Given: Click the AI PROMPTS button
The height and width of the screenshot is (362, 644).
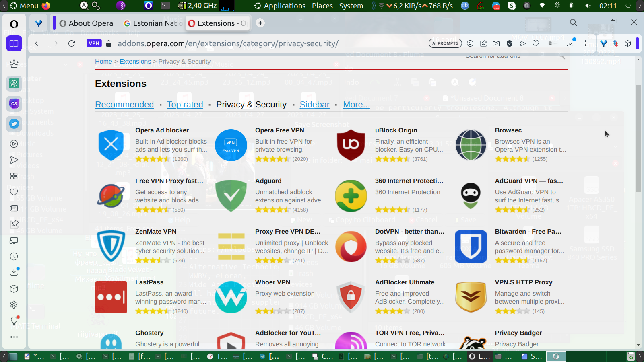Looking at the screenshot, I should pyautogui.click(x=445, y=43).
